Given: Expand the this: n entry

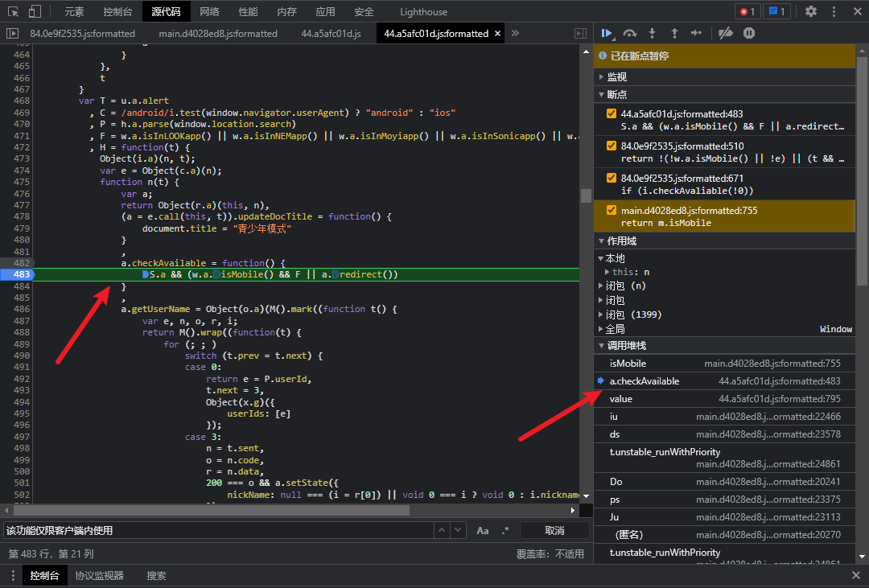Looking at the screenshot, I should (x=607, y=272).
